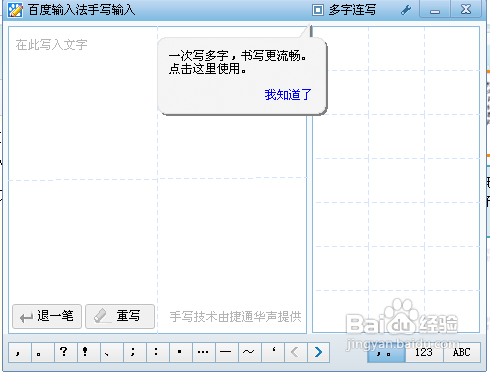The image size is (490, 372).
Task: Close the handwriting input window
Action: tap(466, 9)
